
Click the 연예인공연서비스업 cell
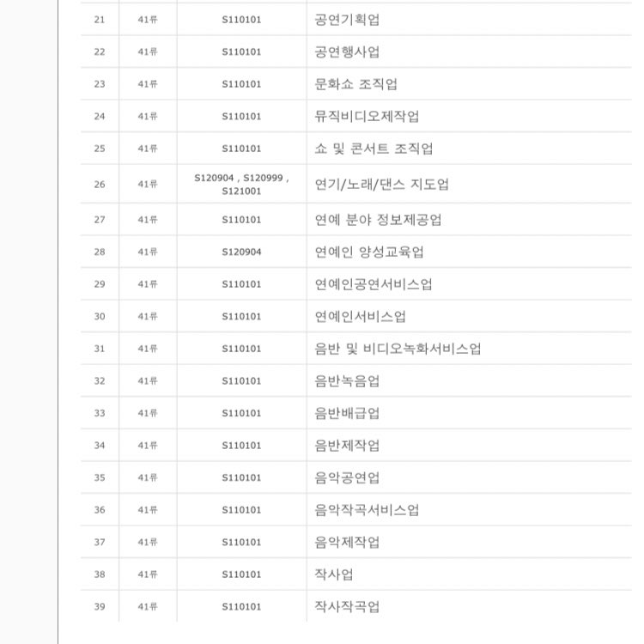(x=374, y=284)
